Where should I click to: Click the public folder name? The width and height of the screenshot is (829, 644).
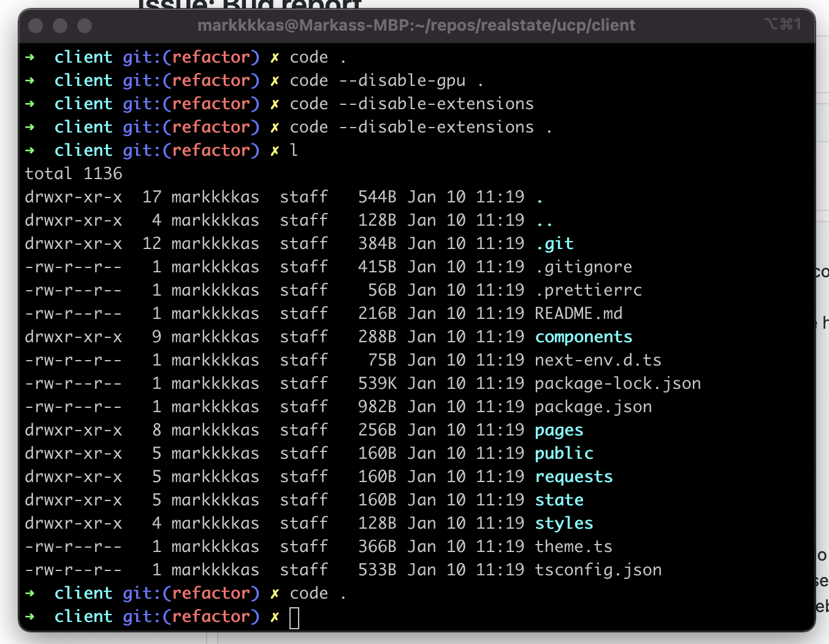click(563, 453)
